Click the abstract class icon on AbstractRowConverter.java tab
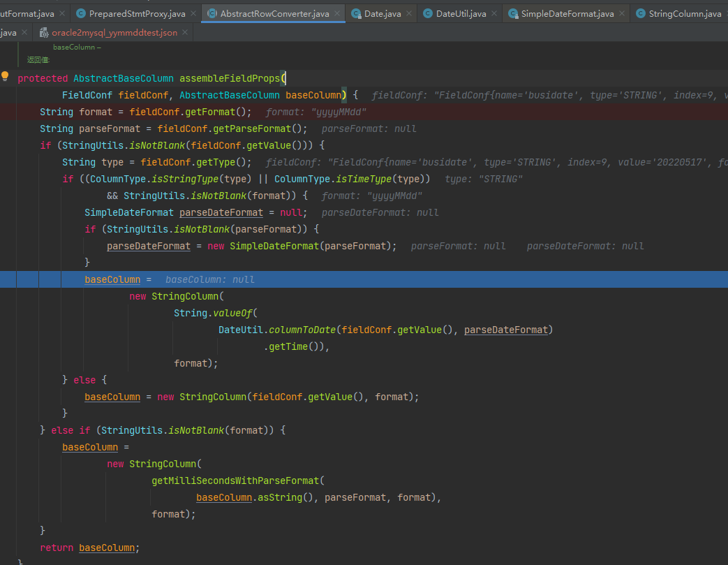 (x=212, y=14)
